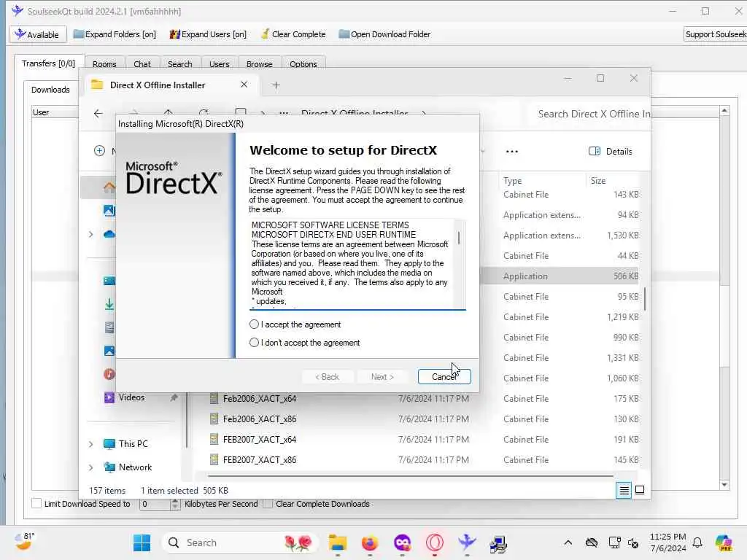
Task: Enable Clear Complete Downloads checkbox
Action: (268, 503)
